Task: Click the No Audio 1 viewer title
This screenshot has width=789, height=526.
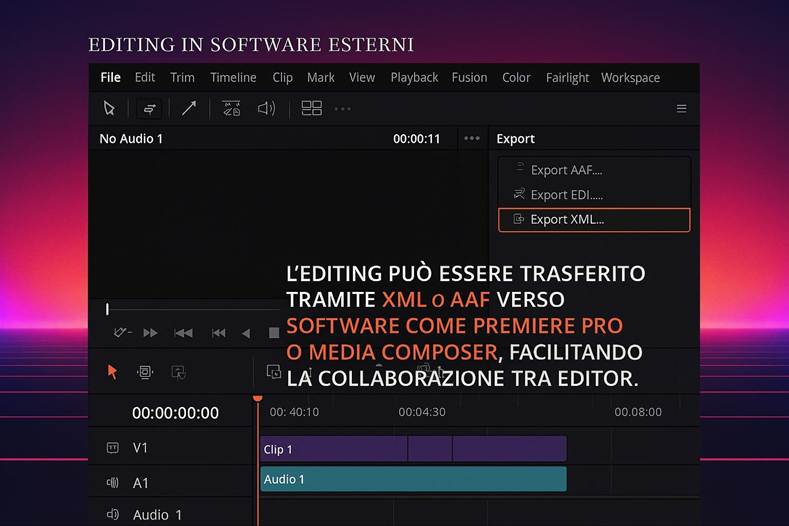Action: [131, 139]
